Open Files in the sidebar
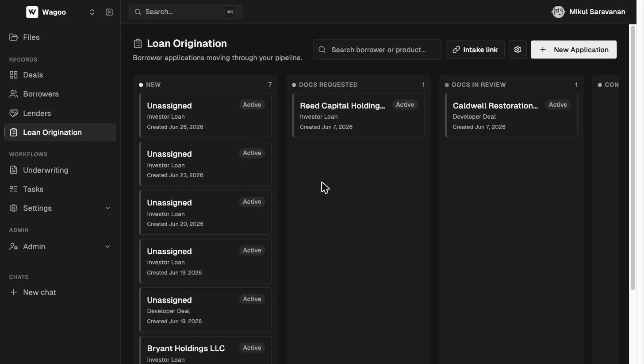This screenshot has height=364, width=644. tap(60, 37)
